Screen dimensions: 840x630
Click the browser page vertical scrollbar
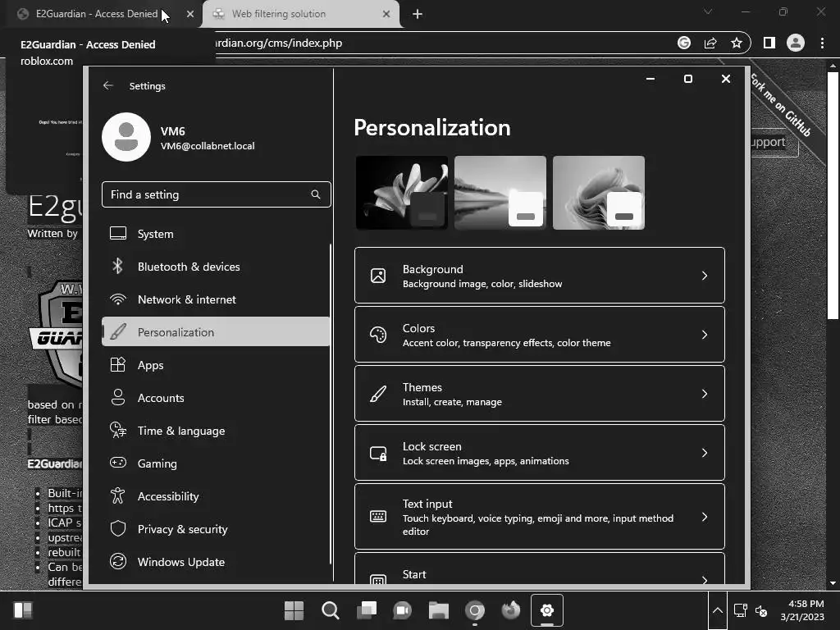(x=833, y=195)
